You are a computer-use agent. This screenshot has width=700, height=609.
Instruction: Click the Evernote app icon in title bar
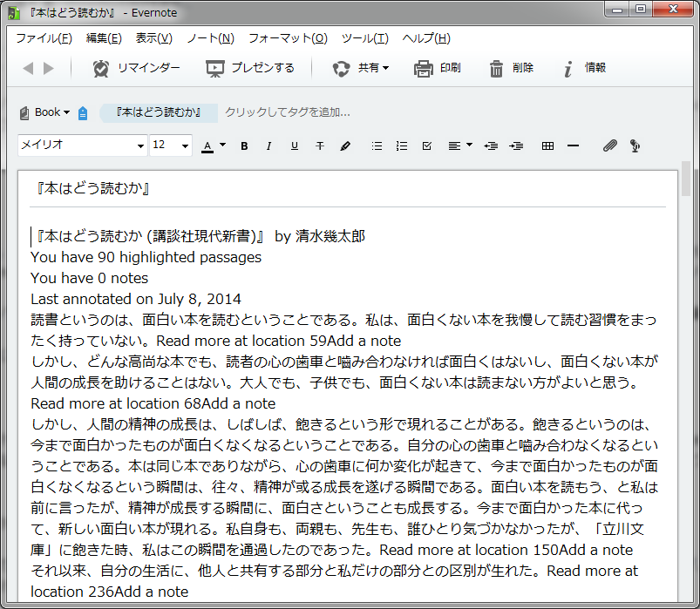point(14,13)
